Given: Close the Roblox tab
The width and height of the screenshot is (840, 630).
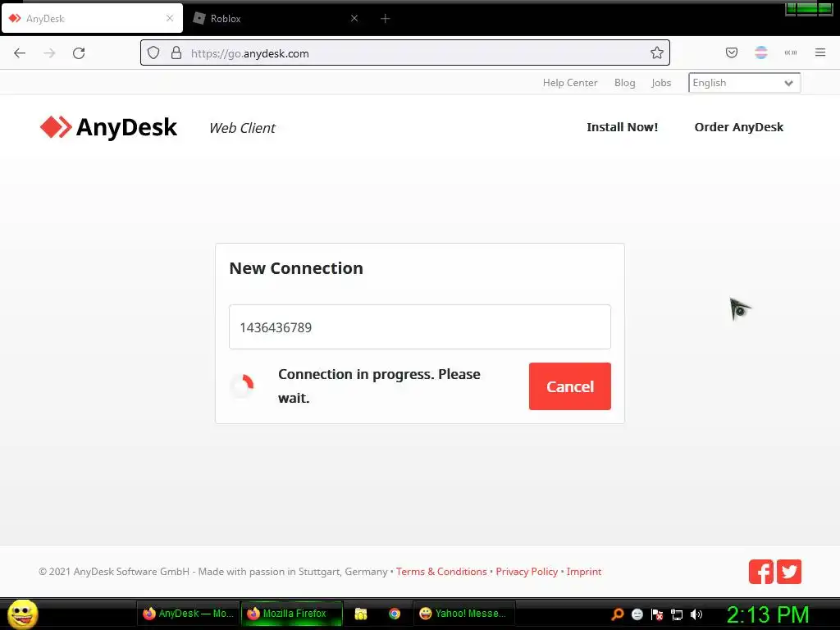Looking at the screenshot, I should point(354,18).
